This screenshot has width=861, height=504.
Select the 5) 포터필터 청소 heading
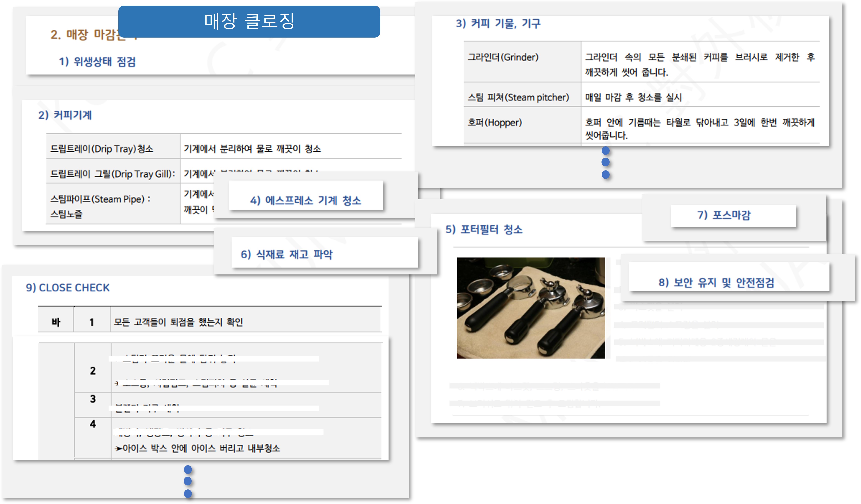[484, 229]
